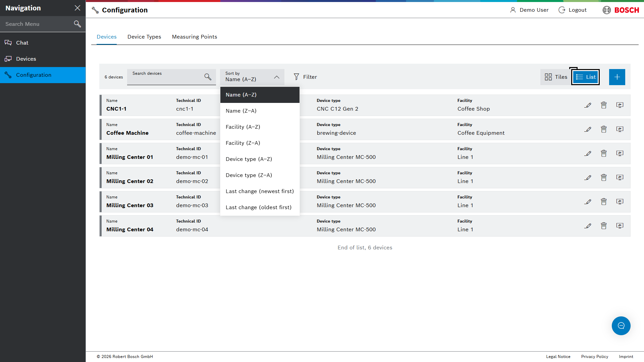Open the Filter options
The image size is (644, 362).
[x=305, y=77]
